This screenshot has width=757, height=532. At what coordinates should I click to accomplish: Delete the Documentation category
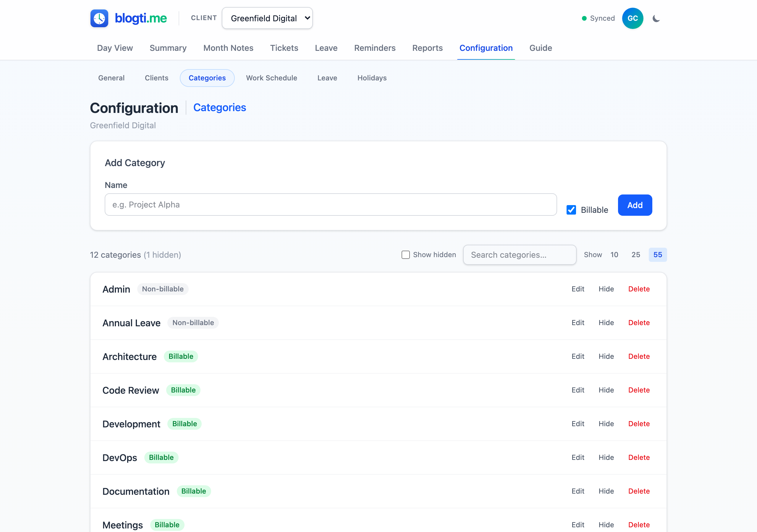point(639,491)
